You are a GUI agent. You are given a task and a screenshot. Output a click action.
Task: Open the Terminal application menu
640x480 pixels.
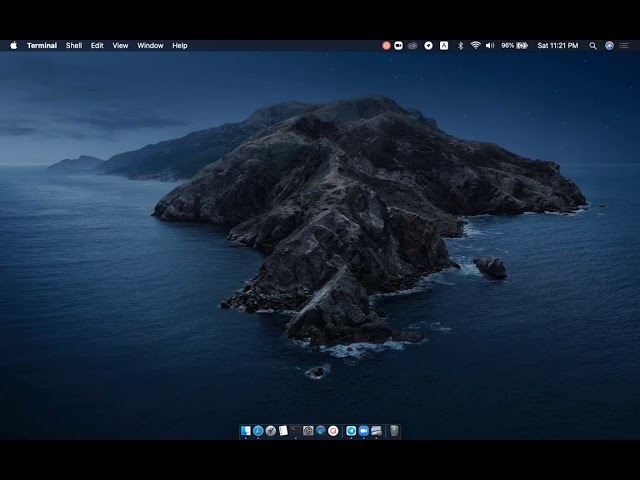point(42,45)
